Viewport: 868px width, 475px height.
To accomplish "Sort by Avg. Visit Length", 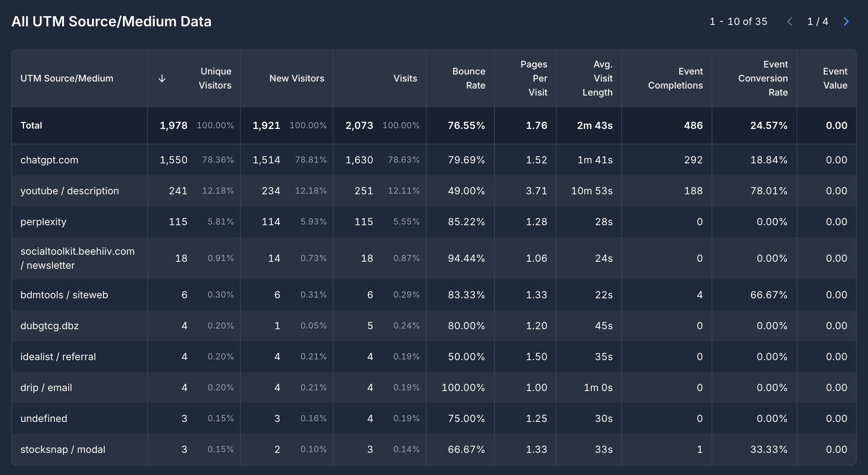I will (x=597, y=78).
